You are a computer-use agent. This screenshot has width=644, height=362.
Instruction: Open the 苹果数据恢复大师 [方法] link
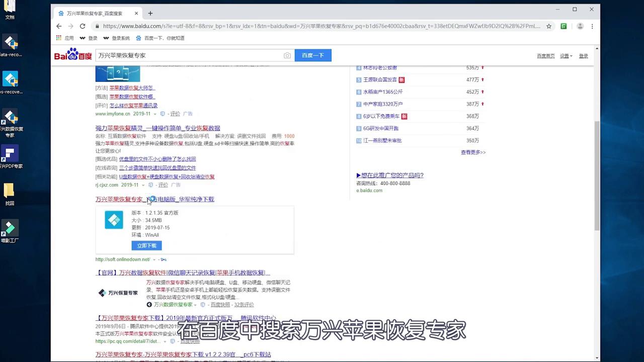[x=132, y=88]
